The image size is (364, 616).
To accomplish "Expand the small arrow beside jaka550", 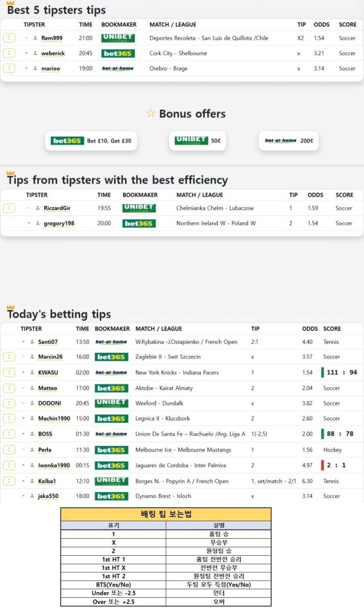I will tap(24, 496).
